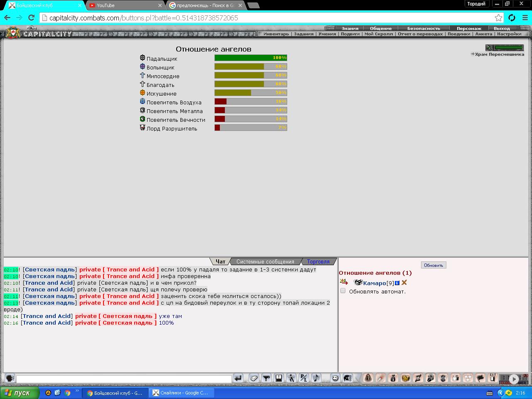532x399 pixels.
Task: Remove Камаро with the X icon
Action: click(404, 283)
